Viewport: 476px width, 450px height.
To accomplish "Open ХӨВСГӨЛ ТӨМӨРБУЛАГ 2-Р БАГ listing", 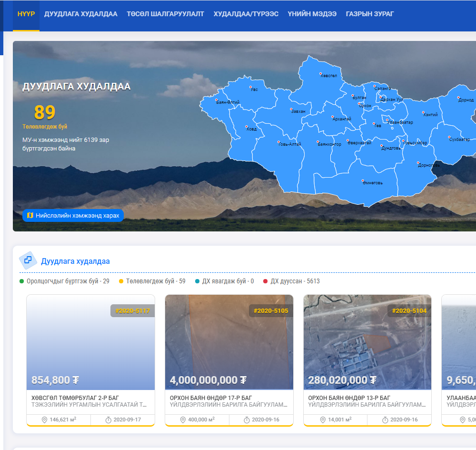I will [x=75, y=398].
